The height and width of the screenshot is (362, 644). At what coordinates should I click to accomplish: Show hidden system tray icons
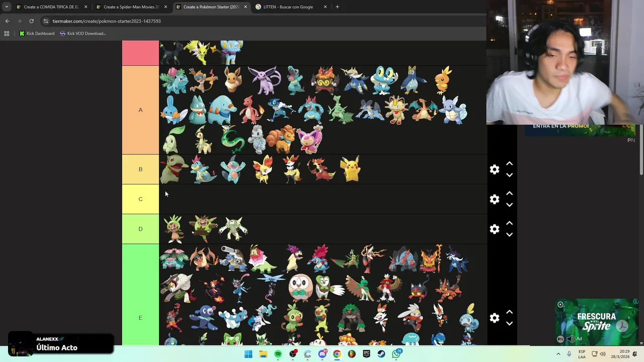point(558,354)
